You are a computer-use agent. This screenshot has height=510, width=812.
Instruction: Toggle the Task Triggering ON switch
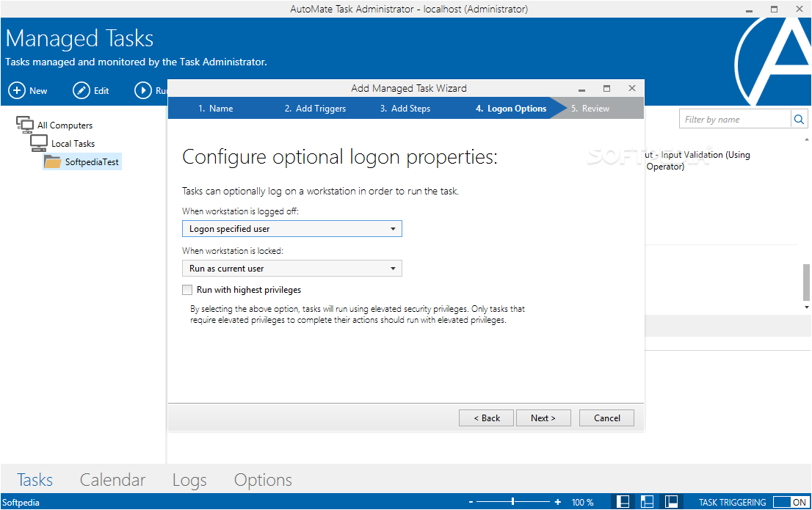pyautogui.click(x=790, y=502)
